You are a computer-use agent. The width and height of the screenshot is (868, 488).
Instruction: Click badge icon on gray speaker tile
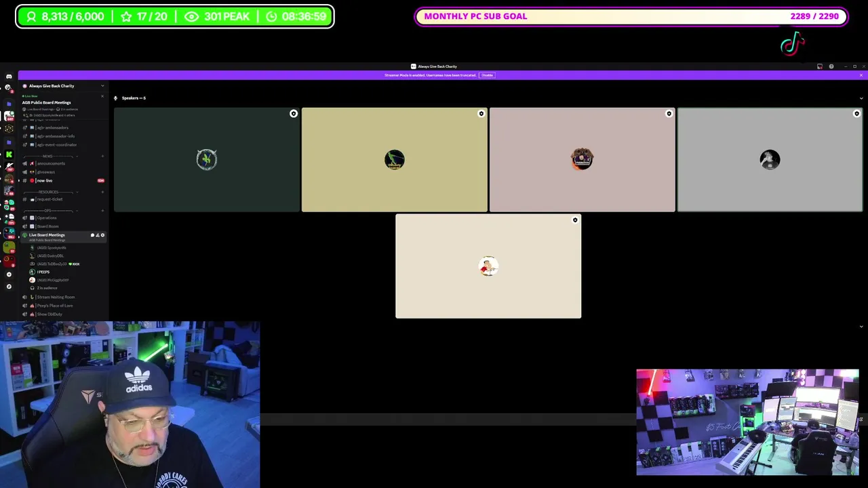[x=856, y=114]
